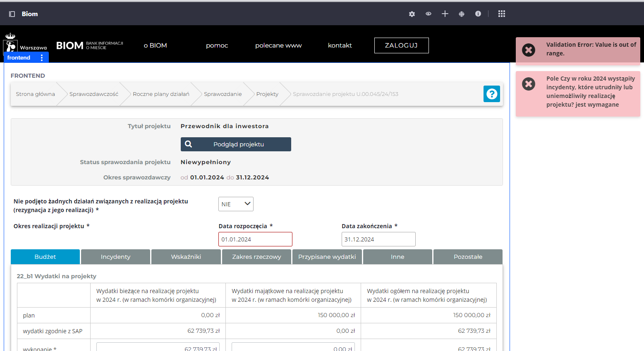Switch to the Incydenty tab

[x=115, y=257]
